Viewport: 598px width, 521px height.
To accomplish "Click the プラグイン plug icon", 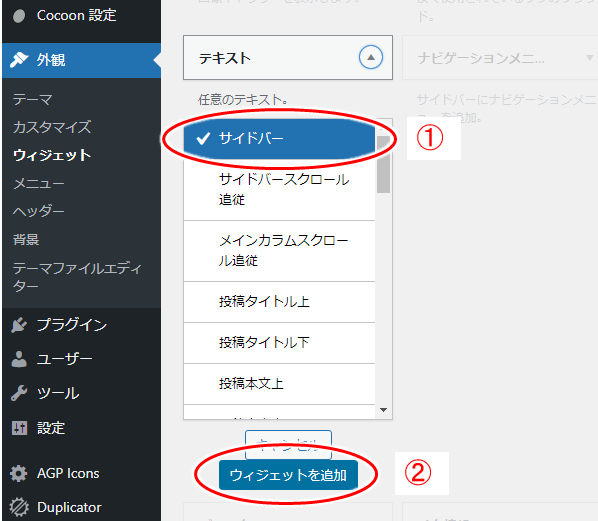I will click(19, 325).
